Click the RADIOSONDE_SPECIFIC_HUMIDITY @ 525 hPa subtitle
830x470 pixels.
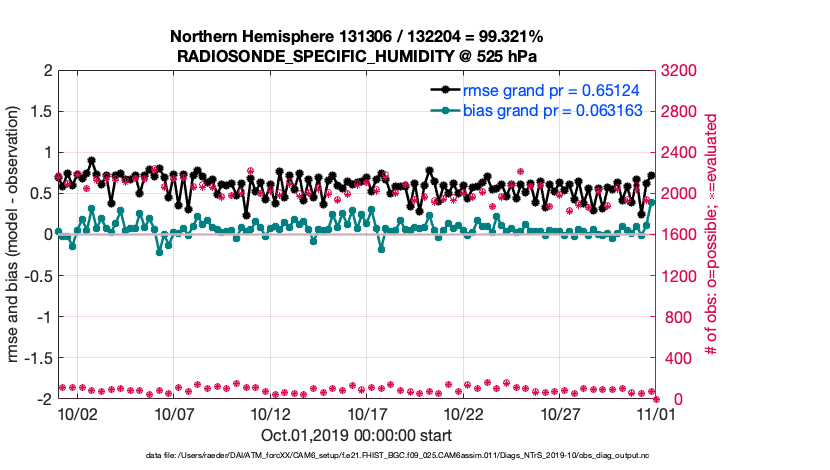tap(357, 56)
